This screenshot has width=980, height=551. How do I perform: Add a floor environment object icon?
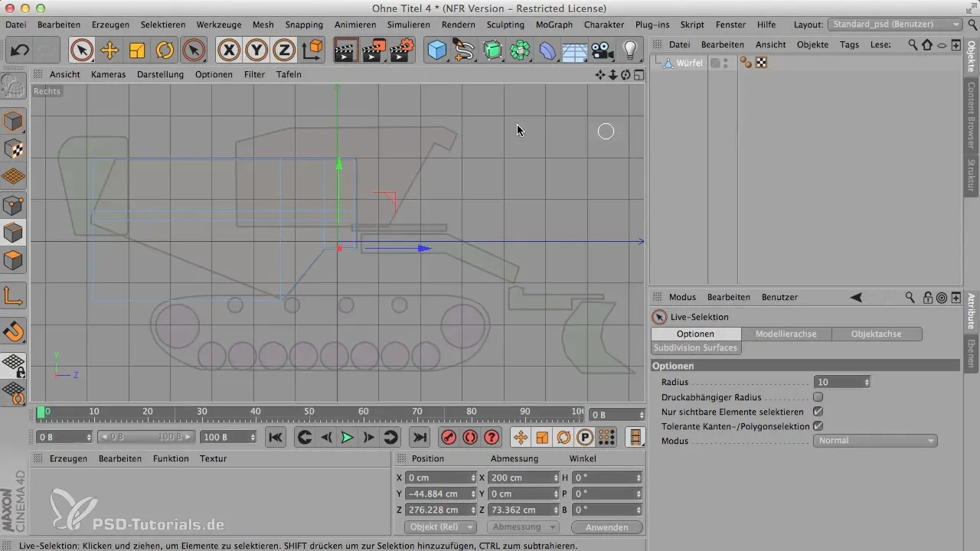574,51
